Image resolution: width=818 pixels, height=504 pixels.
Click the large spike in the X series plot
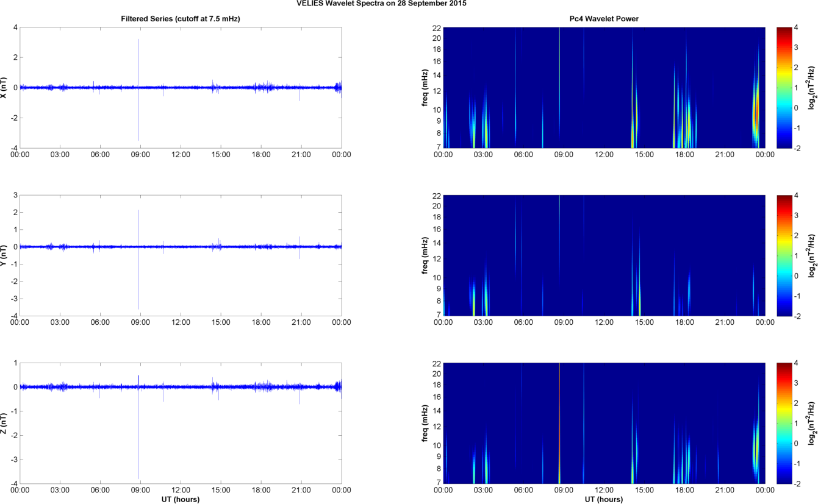coord(138,61)
